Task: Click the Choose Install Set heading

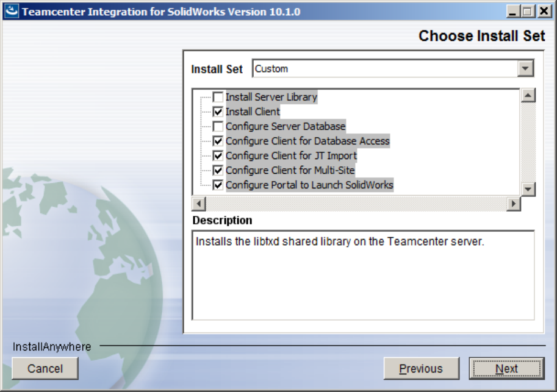Action: (x=482, y=36)
